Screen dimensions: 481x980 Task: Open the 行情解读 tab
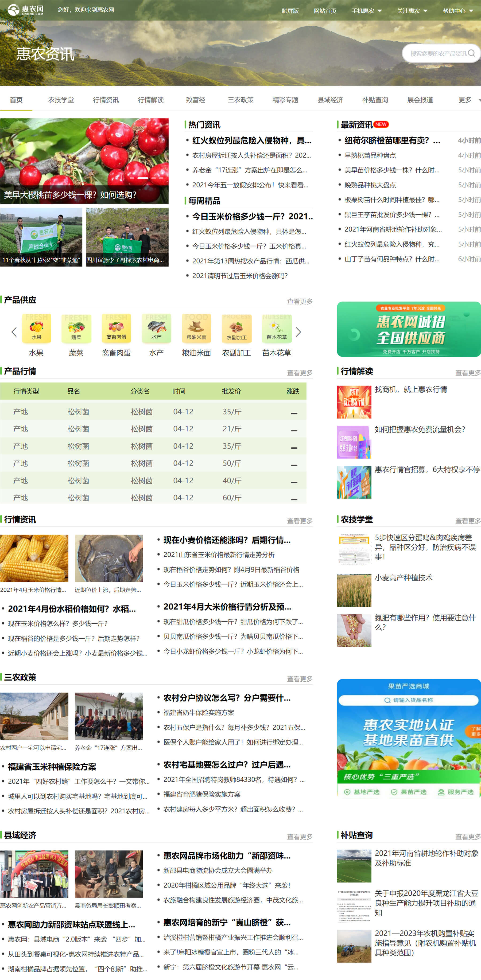coord(151,100)
